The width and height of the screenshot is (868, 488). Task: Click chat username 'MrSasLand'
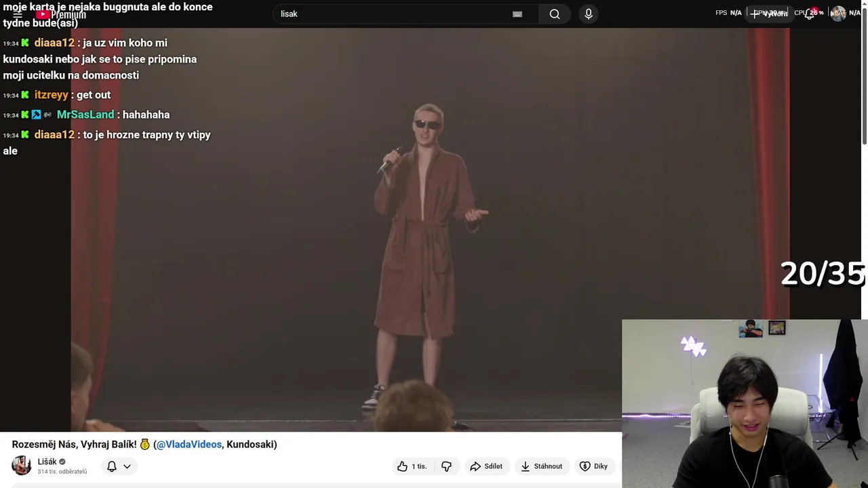(x=85, y=115)
